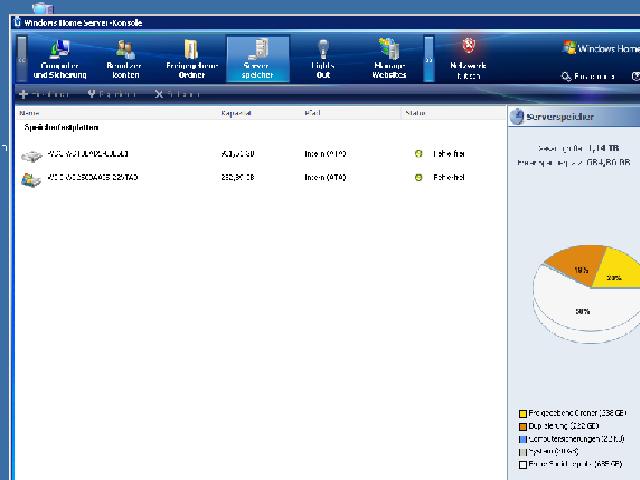Screen dimensions: 640x480
Task: Select the Serverspeicher tab
Action: pyautogui.click(x=258, y=59)
